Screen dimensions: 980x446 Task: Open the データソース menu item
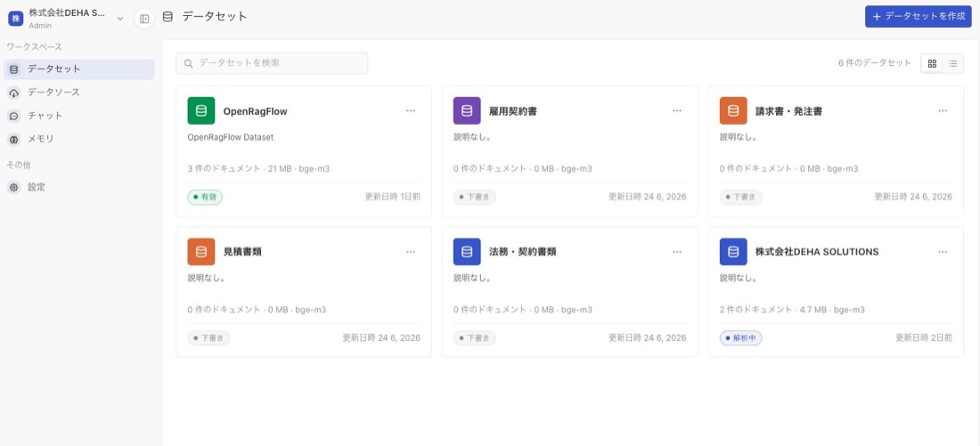pyautogui.click(x=79, y=93)
